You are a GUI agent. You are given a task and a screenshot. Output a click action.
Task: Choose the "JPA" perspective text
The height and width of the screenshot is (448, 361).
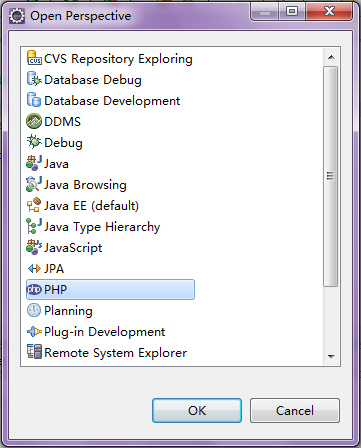54,269
